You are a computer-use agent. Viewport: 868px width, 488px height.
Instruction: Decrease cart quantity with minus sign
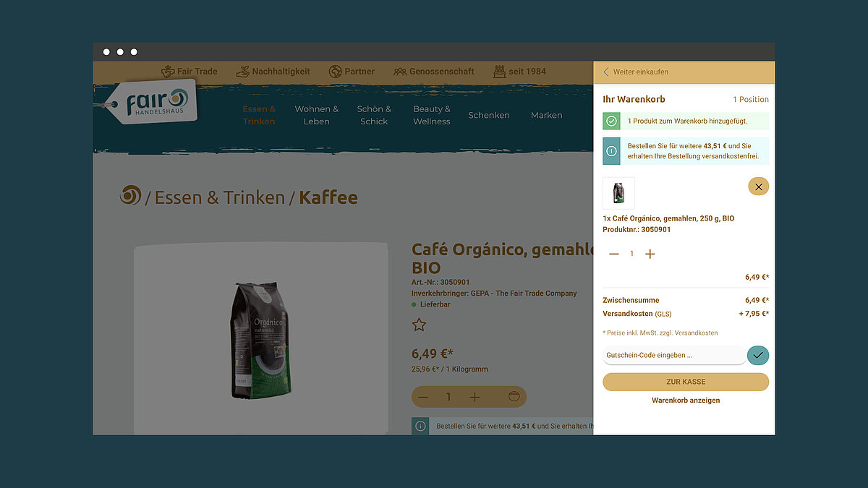(x=614, y=254)
